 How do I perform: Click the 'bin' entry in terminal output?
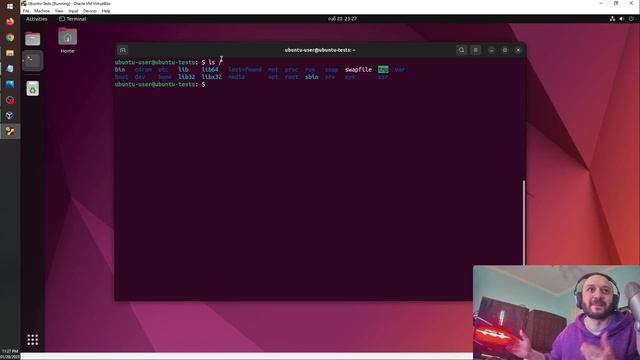point(120,70)
